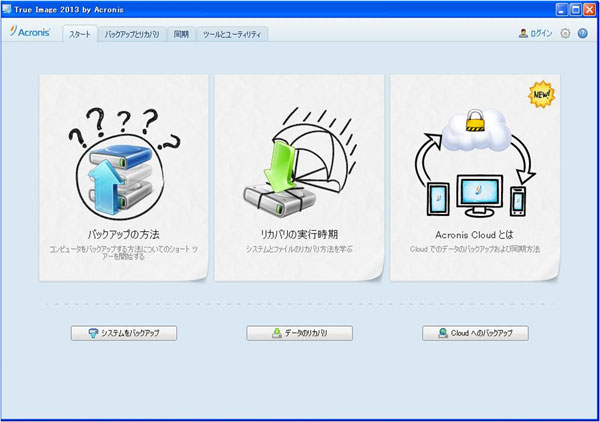Minimize the True Image window
Image resolution: width=600 pixels, height=422 pixels.
pos(562,10)
